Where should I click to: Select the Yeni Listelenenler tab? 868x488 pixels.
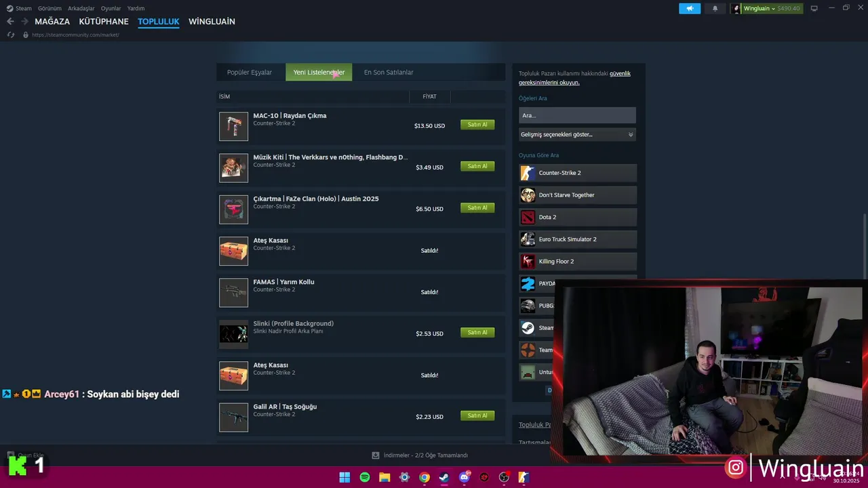(319, 73)
